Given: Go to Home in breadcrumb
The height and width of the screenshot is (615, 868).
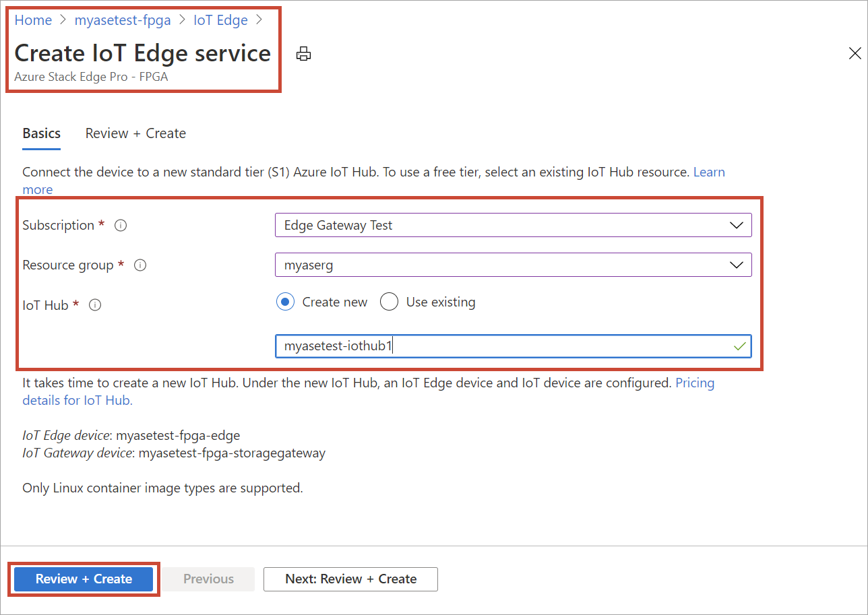Looking at the screenshot, I should (x=33, y=20).
